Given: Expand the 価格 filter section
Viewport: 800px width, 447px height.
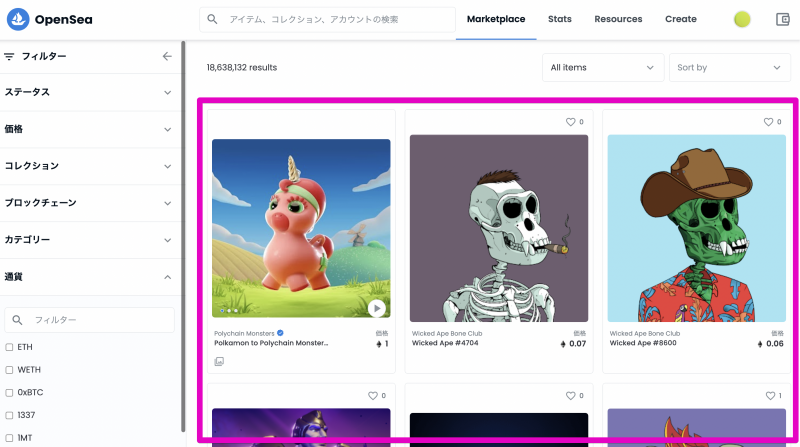Looking at the screenshot, I should point(90,129).
